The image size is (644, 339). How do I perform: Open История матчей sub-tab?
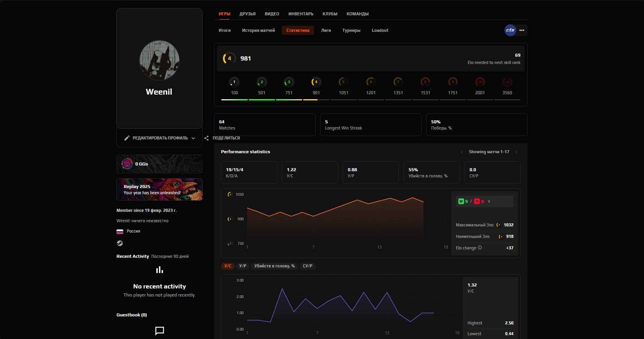click(x=258, y=30)
